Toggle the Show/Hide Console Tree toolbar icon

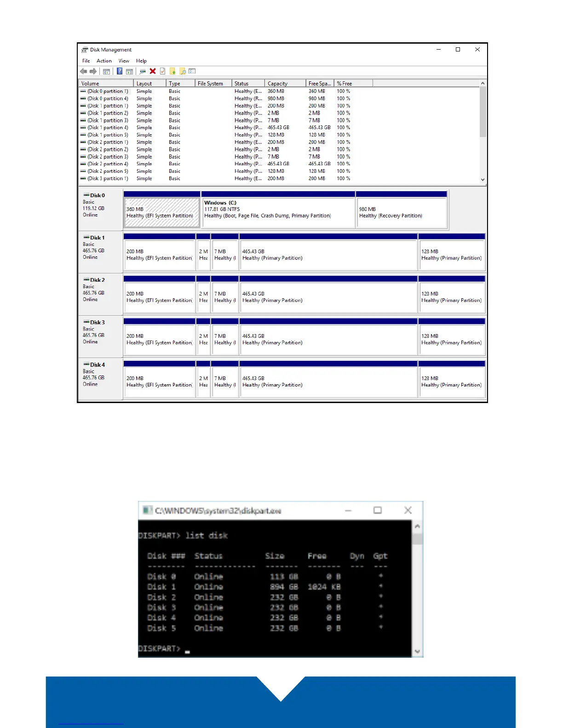(x=106, y=71)
